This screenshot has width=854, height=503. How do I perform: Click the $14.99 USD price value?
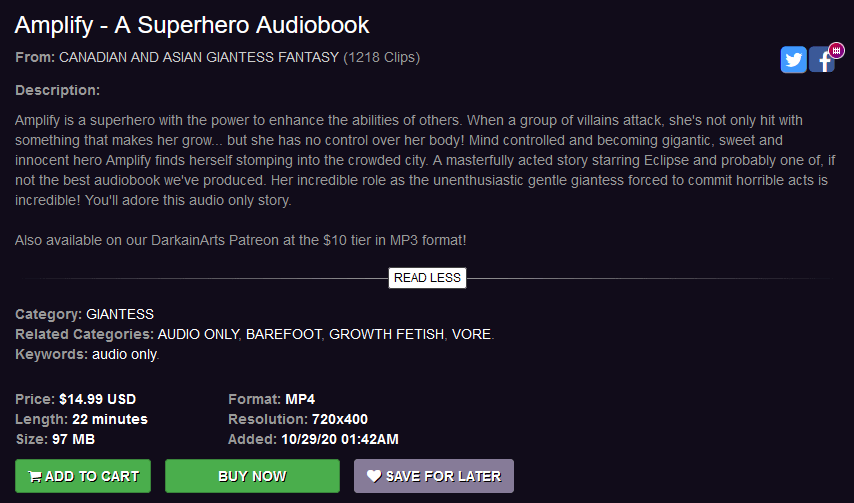[97, 399]
